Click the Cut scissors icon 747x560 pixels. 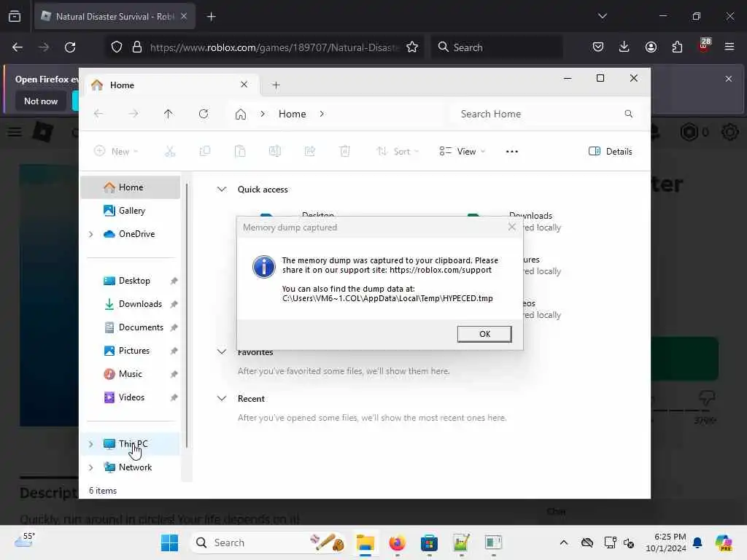(170, 152)
